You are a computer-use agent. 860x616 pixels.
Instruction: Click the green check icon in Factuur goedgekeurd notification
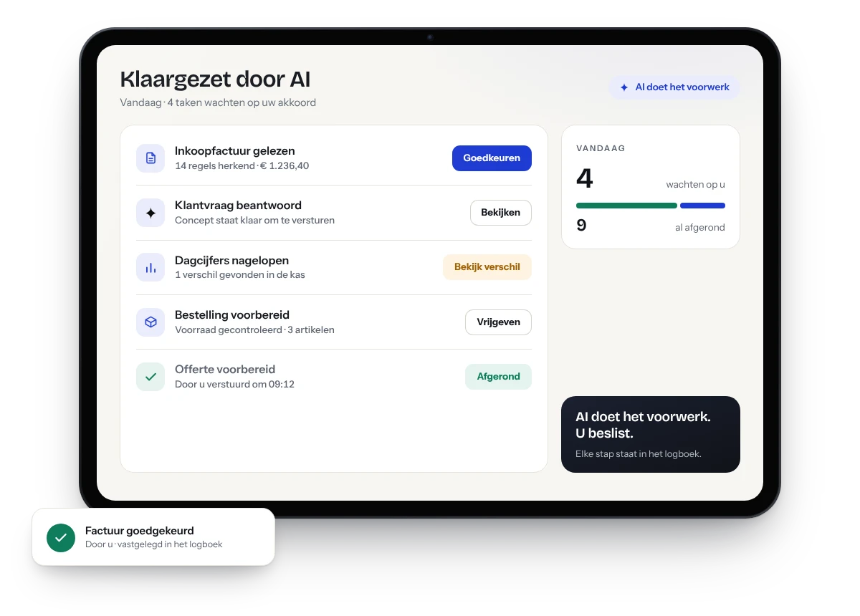click(x=61, y=537)
